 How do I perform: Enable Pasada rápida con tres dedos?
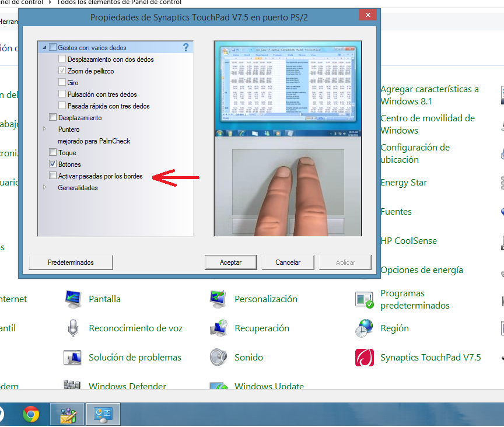(62, 106)
